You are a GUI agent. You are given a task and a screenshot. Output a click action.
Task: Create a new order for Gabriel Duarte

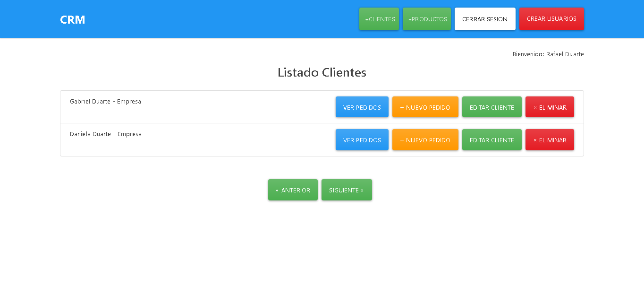(425, 107)
